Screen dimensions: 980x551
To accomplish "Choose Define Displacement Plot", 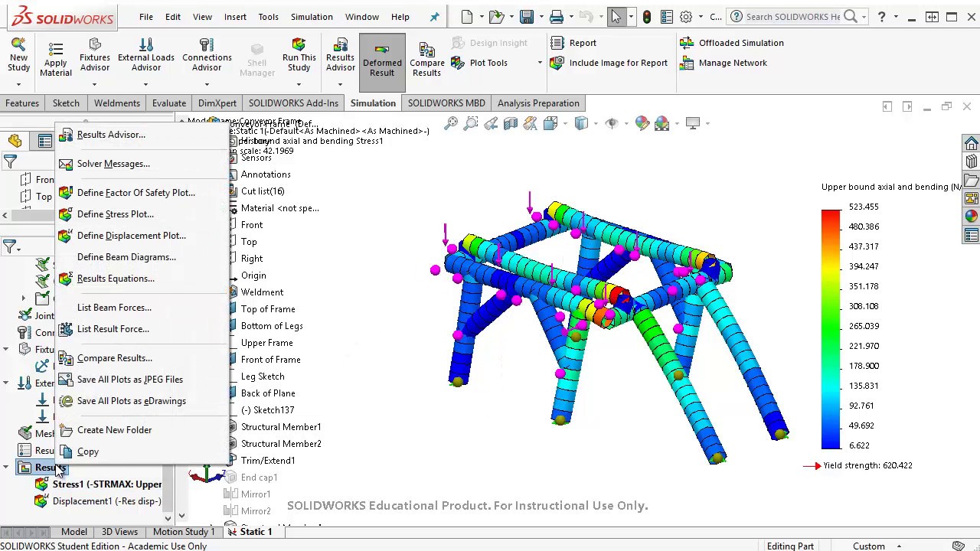I will (x=131, y=236).
